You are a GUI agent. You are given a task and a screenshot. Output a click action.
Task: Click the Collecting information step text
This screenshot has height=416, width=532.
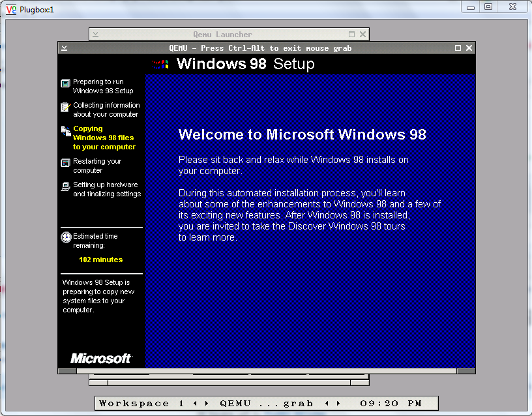pos(106,110)
